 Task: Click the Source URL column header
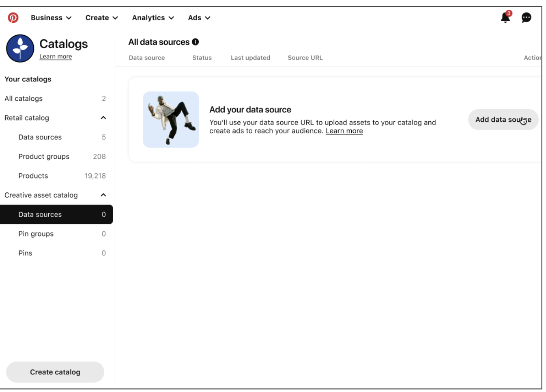[x=305, y=58]
